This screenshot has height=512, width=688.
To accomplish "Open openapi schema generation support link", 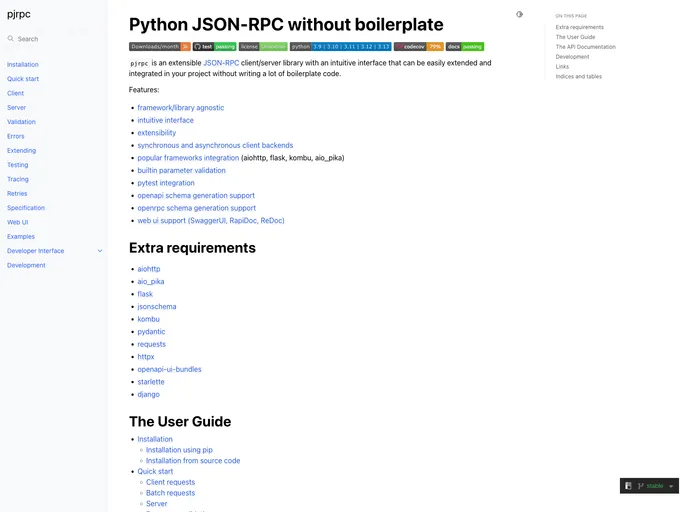I will (196, 196).
